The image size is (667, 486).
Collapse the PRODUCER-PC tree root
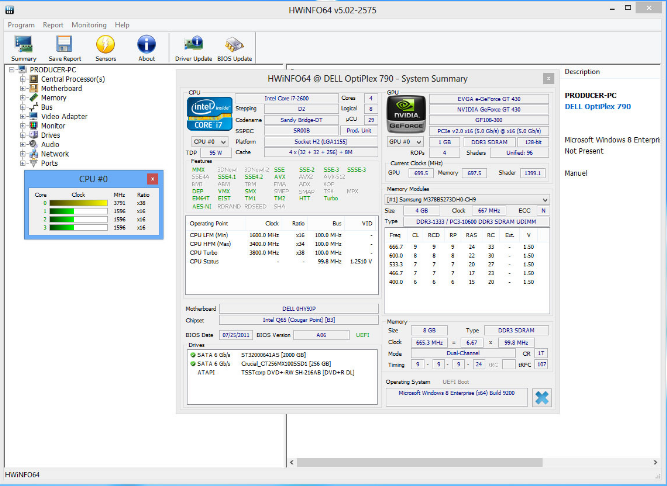click(x=11, y=70)
